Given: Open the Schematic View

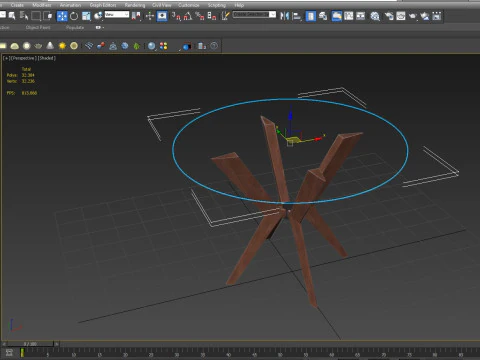Looking at the screenshot, I should (x=360, y=16).
